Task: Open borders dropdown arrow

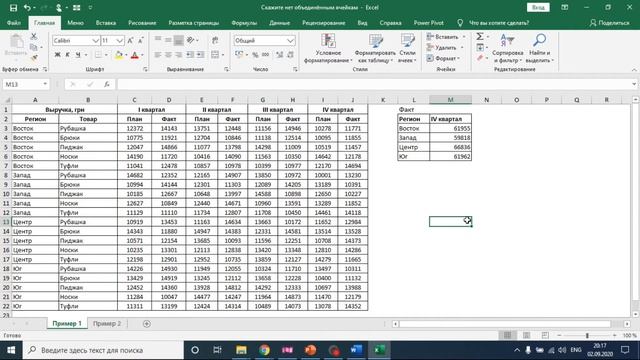Action: click(106, 55)
